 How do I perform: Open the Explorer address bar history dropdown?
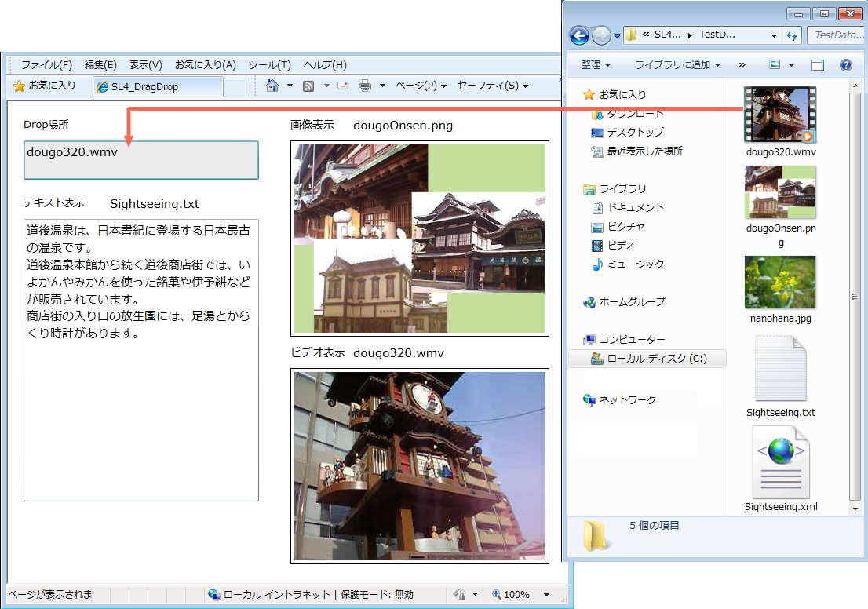774,36
